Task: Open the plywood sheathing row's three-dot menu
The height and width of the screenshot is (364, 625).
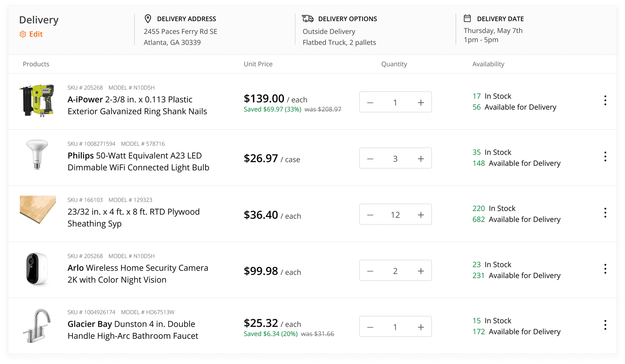Action: coord(605,213)
